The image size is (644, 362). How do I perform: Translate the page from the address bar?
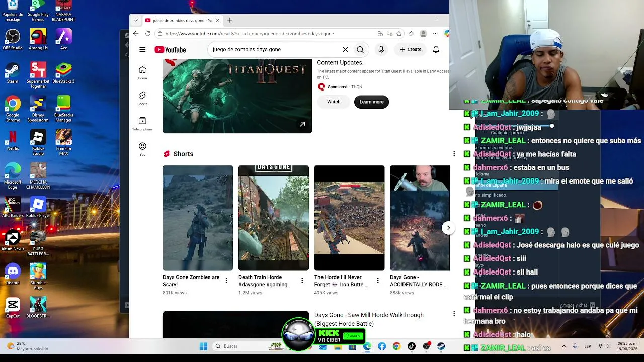(389, 34)
